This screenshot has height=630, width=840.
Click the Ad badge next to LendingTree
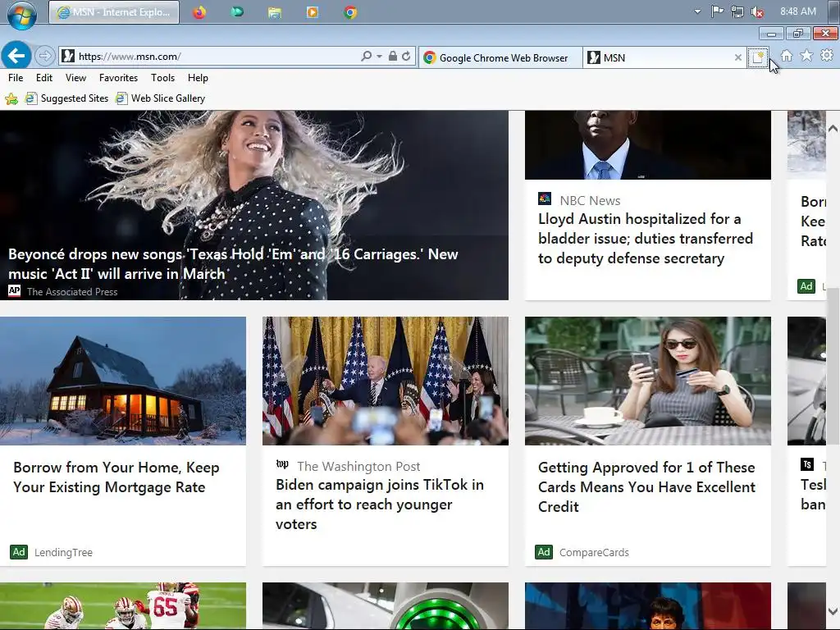click(x=19, y=552)
